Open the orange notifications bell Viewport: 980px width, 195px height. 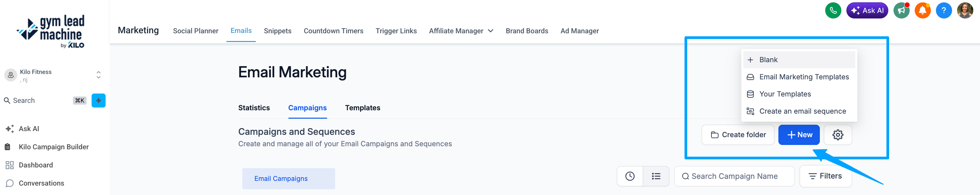(922, 10)
